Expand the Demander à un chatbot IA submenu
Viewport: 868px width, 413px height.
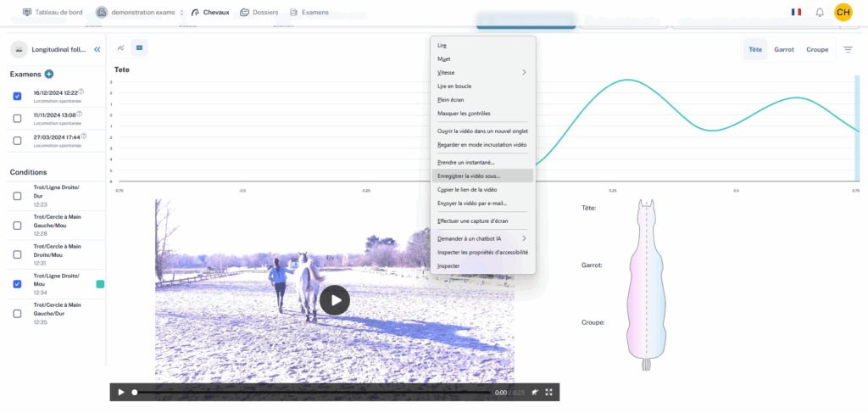(x=482, y=238)
